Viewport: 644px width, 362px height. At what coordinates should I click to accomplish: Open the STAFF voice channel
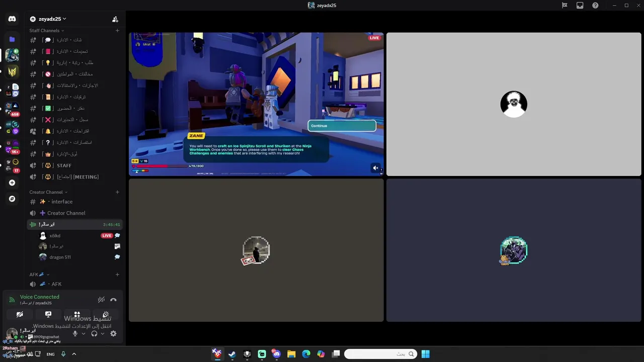coord(74,165)
